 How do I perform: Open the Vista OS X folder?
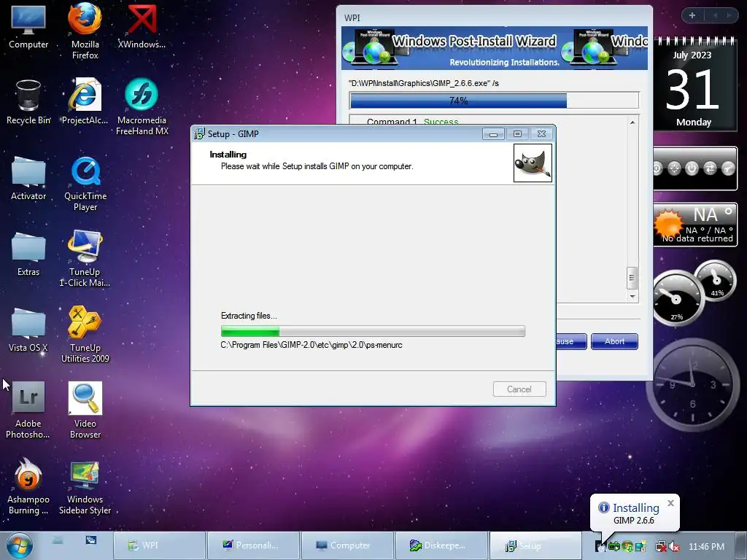tap(28, 330)
